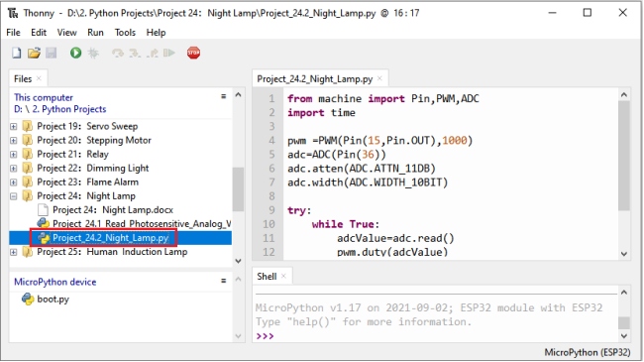The image size is (644, 362).
Task: Close the Shell tab
Action: click(283, 276)
